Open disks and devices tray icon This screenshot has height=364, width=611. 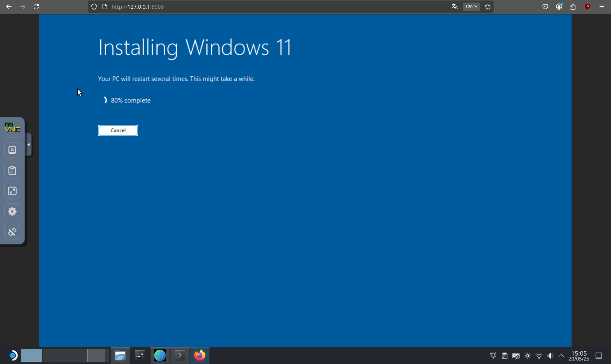click(x=516, y=356)
